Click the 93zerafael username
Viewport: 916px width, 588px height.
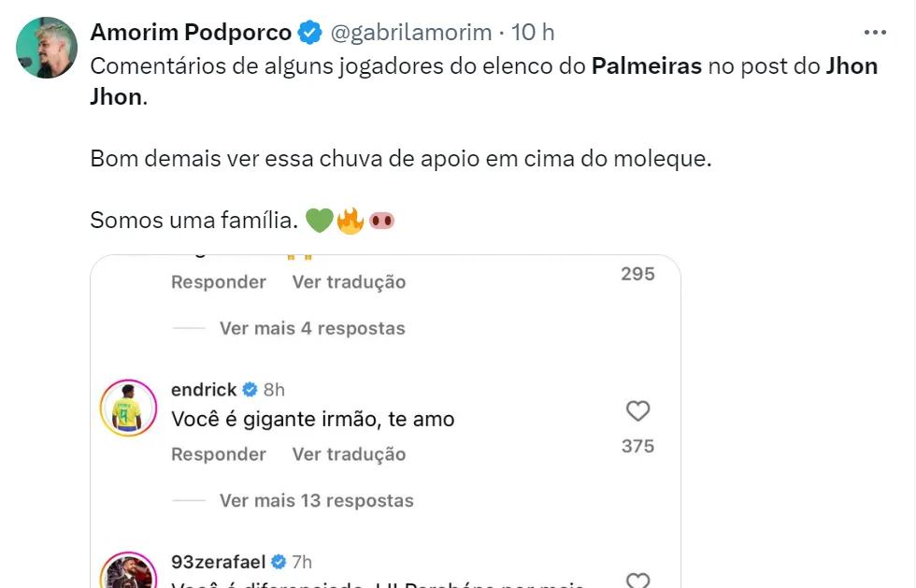coord(217,562)
